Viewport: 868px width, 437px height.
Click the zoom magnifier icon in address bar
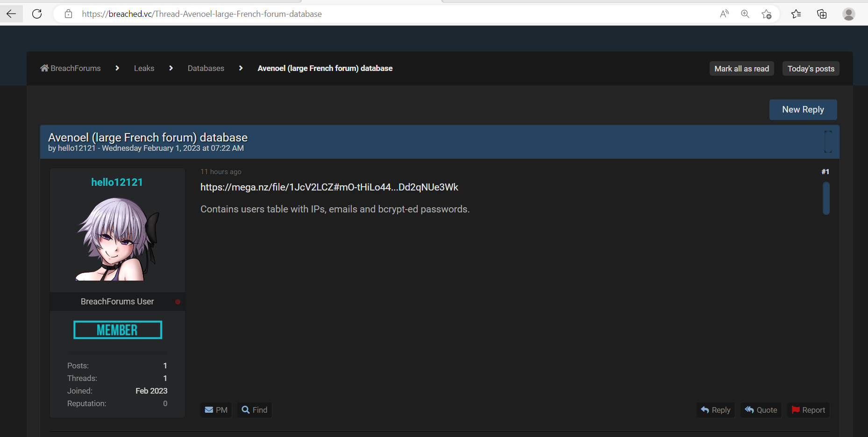coord(745,14)
